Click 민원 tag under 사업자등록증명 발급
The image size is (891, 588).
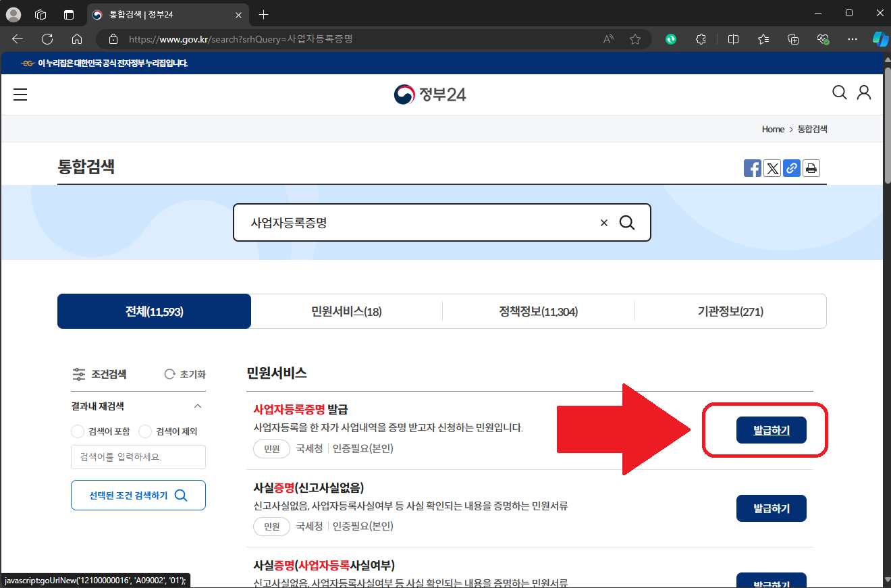pos(271,449)
